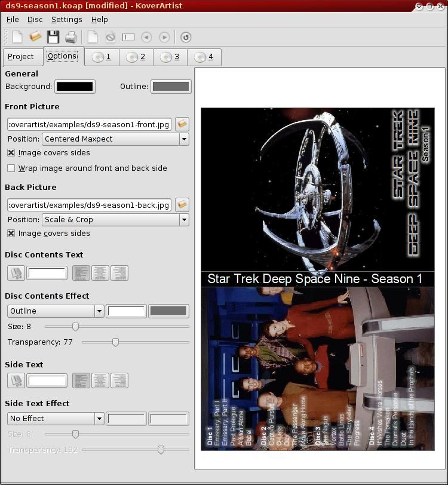Toggle back picture 'Image covers sides' checkbox
Viewport: 448px width, 485px height.
click(11, 234)
